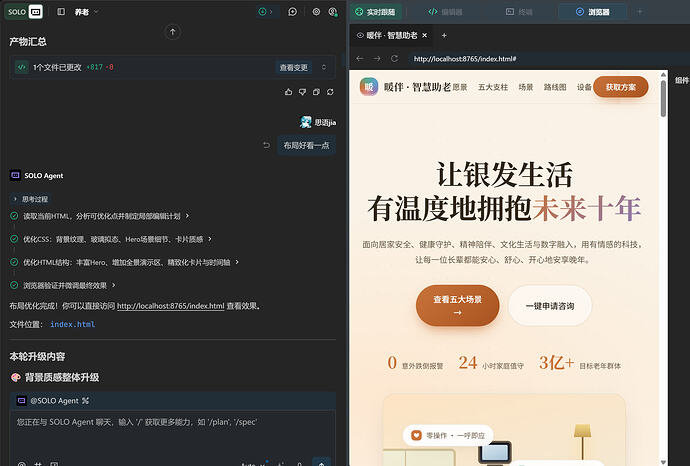Viewport: 690px width, 466px height.
Task: Click the 路线图 nav link
Action: coord(555,87)
